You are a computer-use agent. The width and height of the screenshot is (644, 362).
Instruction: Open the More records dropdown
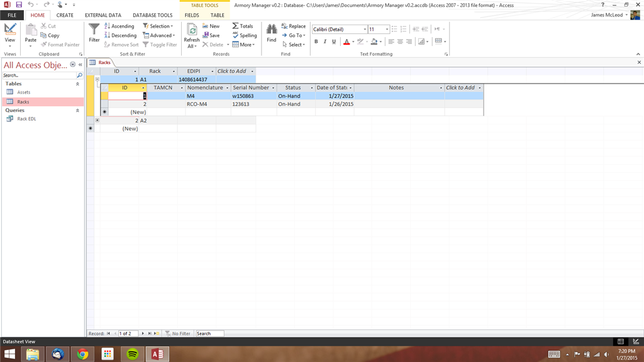243,45
